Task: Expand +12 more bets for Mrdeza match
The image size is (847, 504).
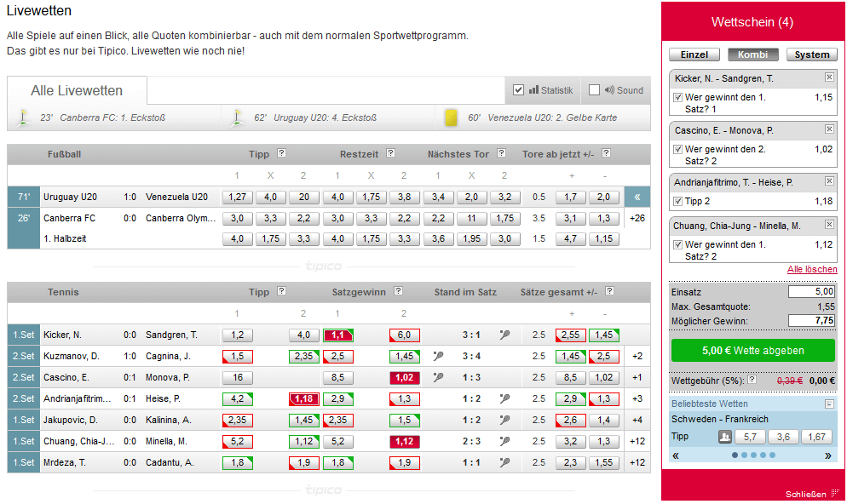Action: (637, 462)
